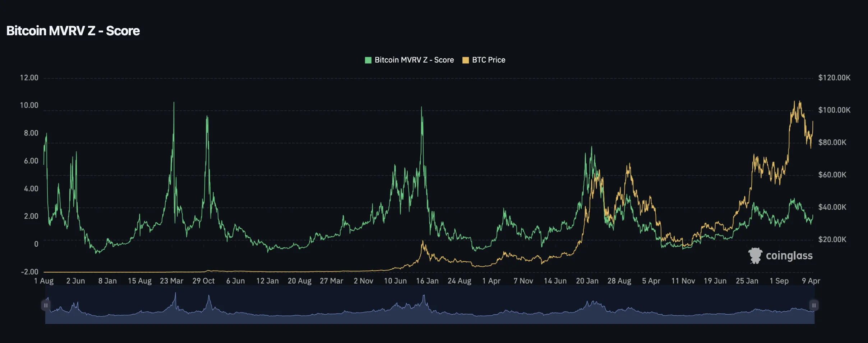Click the green Bitcoin MVRV Z-Score legend swatch
868x343 pixels.
pyautogui.click(x=368, y=60)
